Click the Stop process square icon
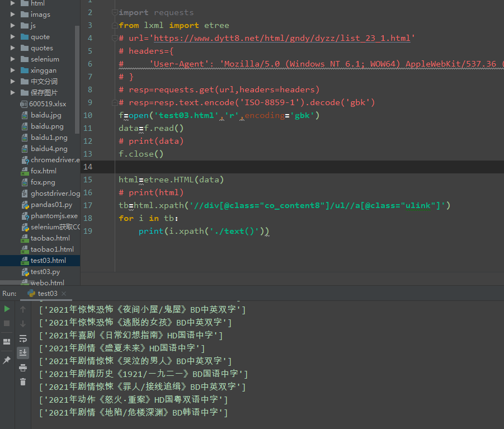Screen dimensions: 504x429 pos(7,323)
